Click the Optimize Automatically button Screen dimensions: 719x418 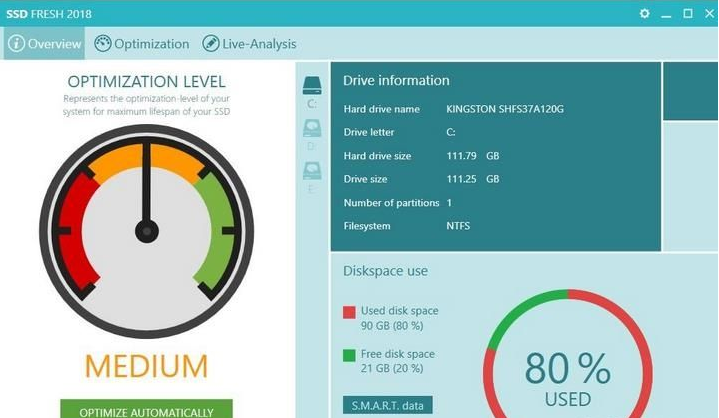click(x=146, y=409)
